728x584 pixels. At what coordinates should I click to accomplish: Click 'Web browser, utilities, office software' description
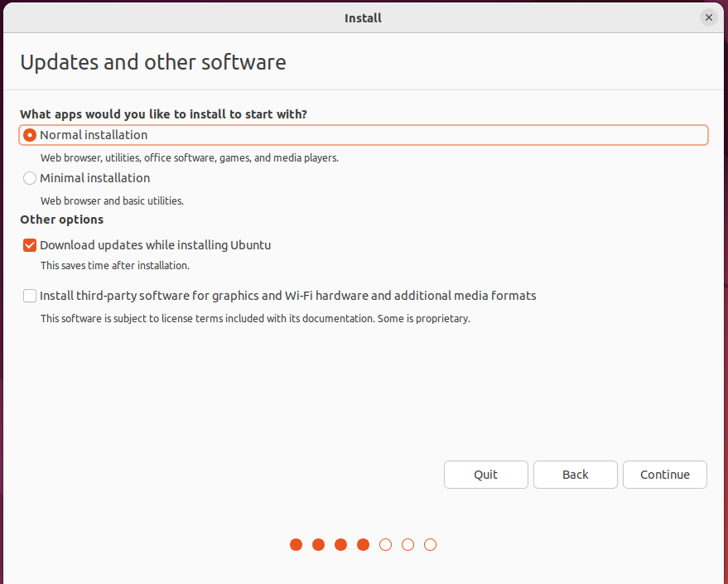click(190, 158)
